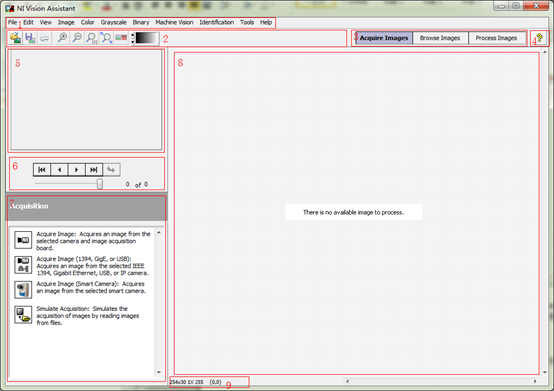Image resolution: width=554 pixels, height=391 pixels.
Task: Click the Acquire Image camera icon
Action: [23, 240]
